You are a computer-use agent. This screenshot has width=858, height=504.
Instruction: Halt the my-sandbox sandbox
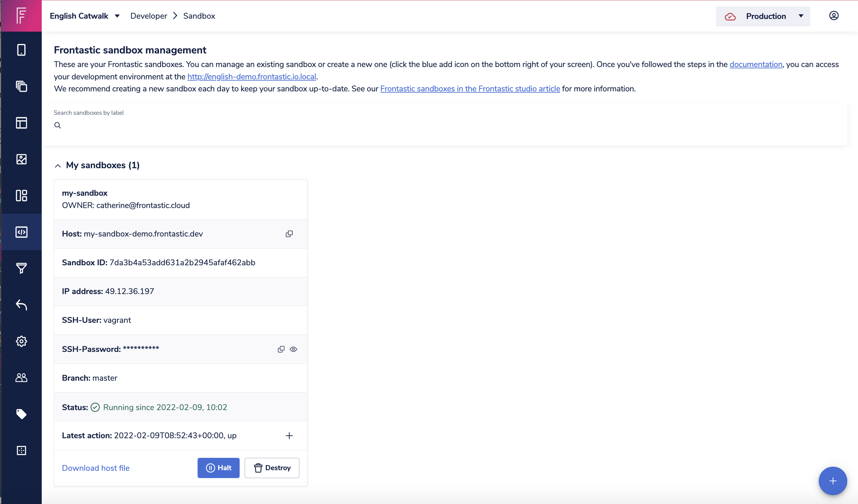click(218, 468)
